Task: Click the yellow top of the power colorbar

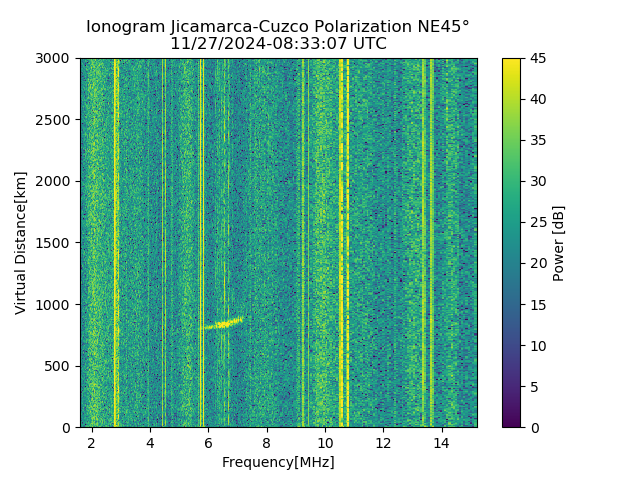Action: pyautogui.click(x=511, y=65)
